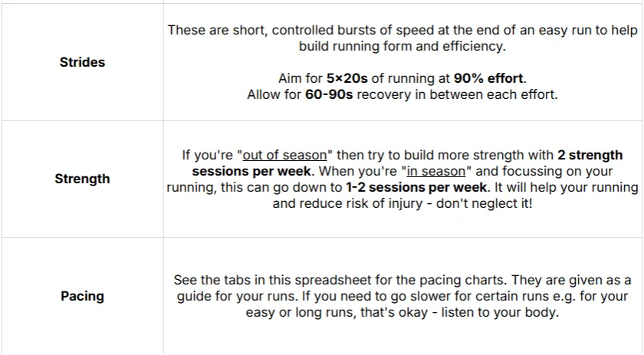The height and width of the screenshot is (355, 644).
Task: Select the Strides label cell
Action: click(82, 62)
